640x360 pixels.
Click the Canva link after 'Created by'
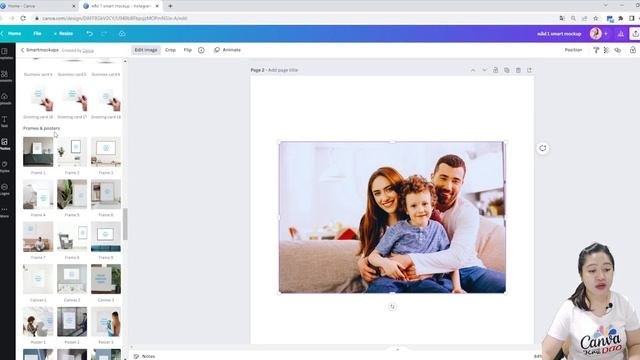[88, 51]
